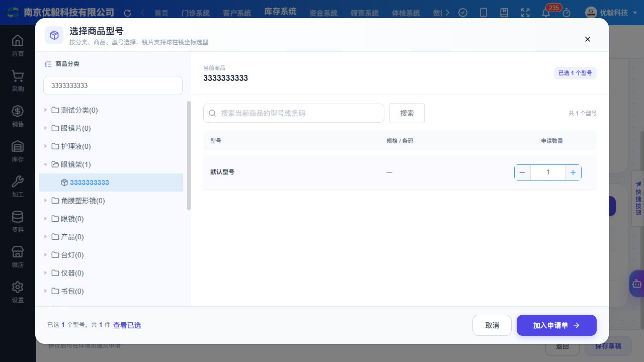
Task: Expand the 护理液(0) folder
Action: point(45,146)
